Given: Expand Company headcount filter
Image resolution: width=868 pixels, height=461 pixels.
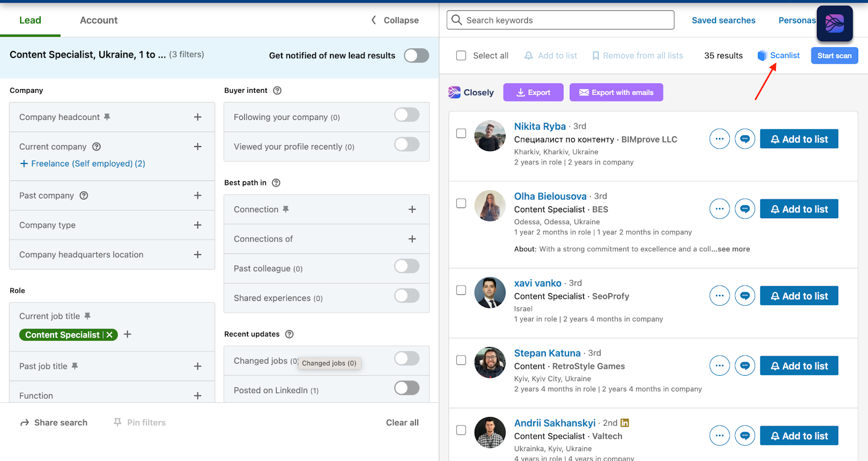Looking at the screenshot, I should (198, 117).
